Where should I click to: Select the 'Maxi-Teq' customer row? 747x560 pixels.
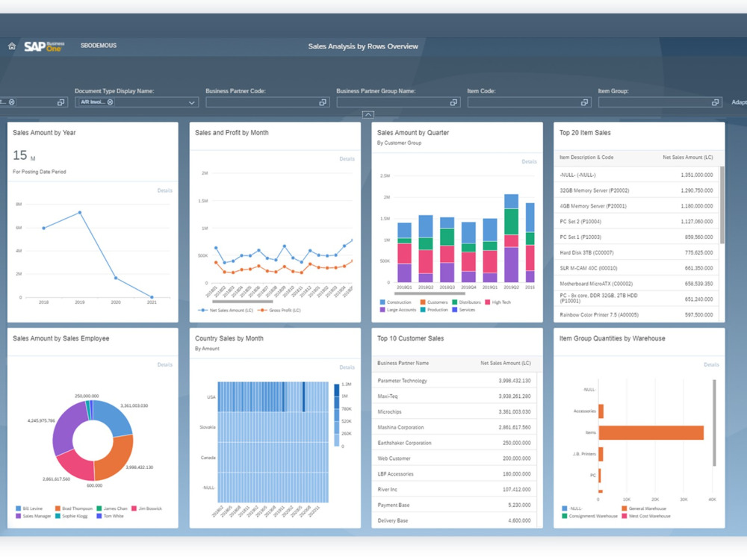pyautogui.click(x=454, y=396)
